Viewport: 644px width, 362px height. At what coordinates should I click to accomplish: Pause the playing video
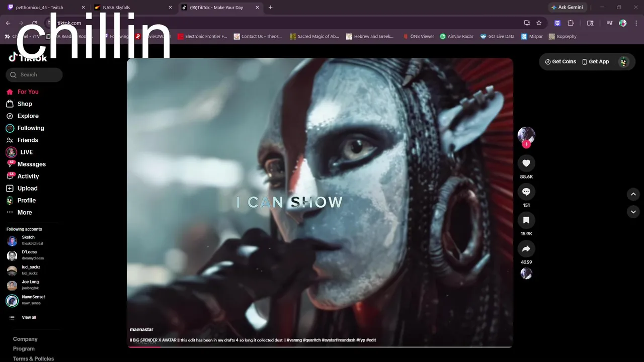tap(320, 203)
